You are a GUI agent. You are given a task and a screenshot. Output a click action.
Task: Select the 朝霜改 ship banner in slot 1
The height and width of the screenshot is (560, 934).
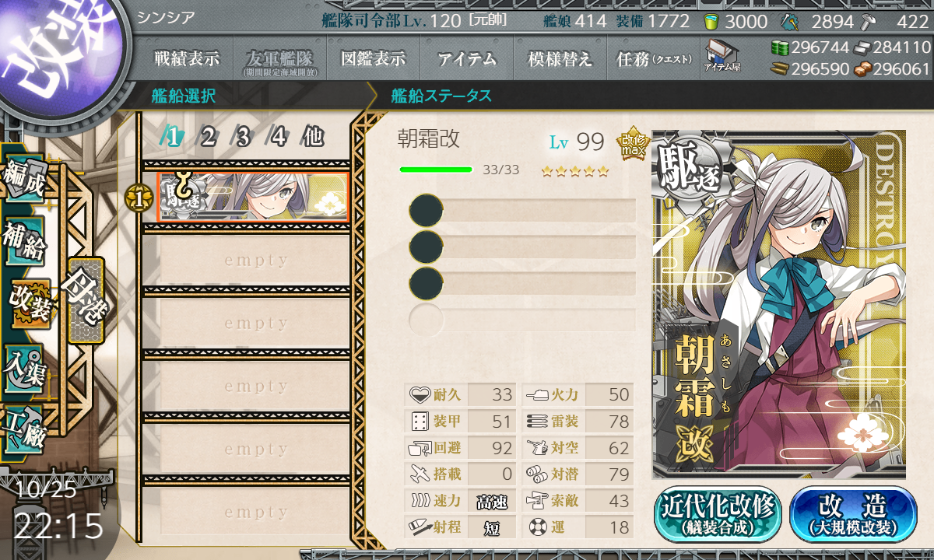coord(254,196)
